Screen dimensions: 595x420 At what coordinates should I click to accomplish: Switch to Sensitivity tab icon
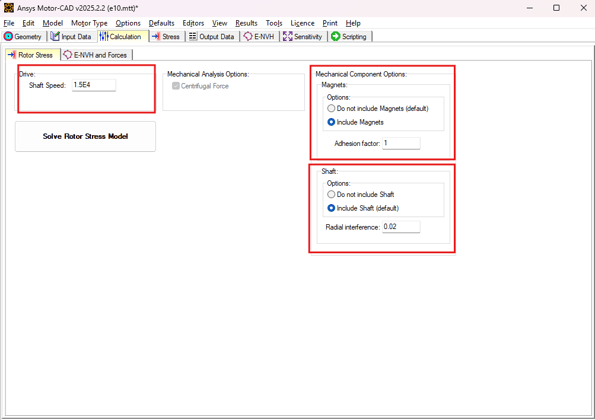287,36
